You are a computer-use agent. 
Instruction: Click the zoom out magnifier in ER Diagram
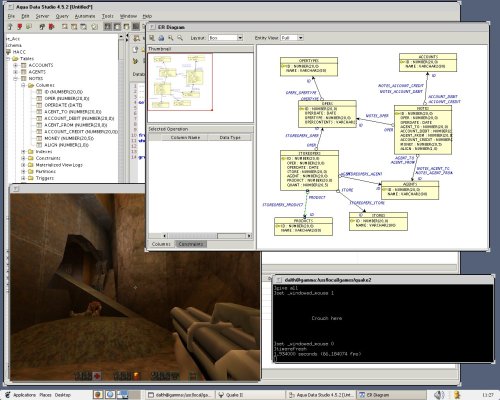point(180,38)
